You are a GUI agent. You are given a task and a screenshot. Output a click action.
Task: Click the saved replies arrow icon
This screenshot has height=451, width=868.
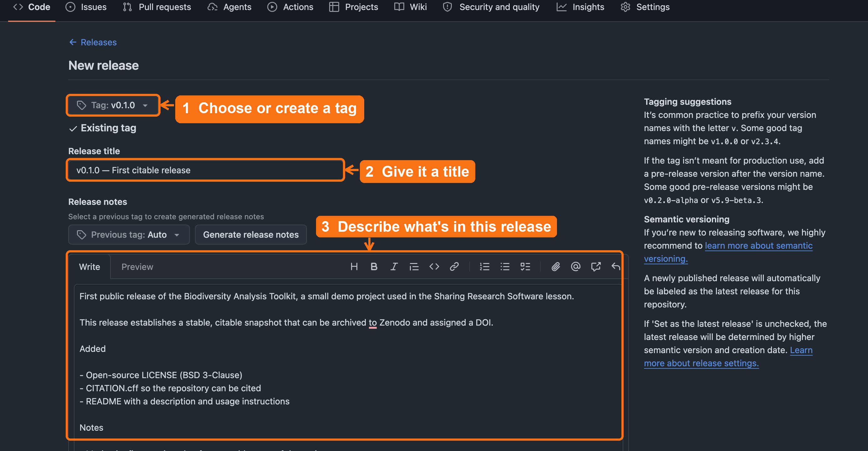[615, 267]
